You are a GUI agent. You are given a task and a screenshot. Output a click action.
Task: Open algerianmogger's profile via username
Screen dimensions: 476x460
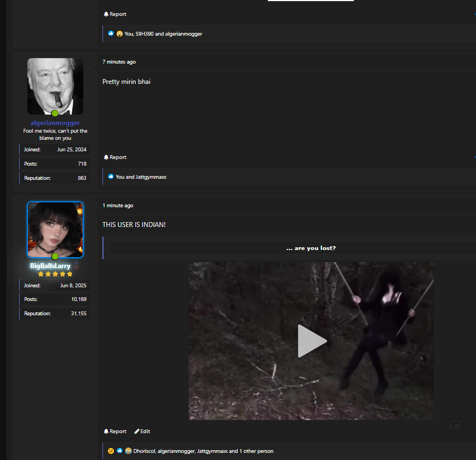[55, 123]
